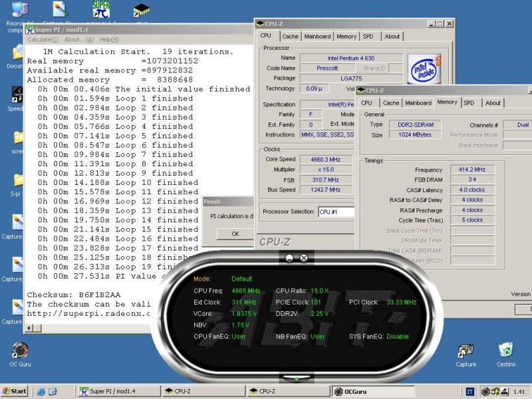This screenshot has width=532, height=399.
Task: Click the PCI Clock value 33.33 MHz
Action: (x=402, y=303)
